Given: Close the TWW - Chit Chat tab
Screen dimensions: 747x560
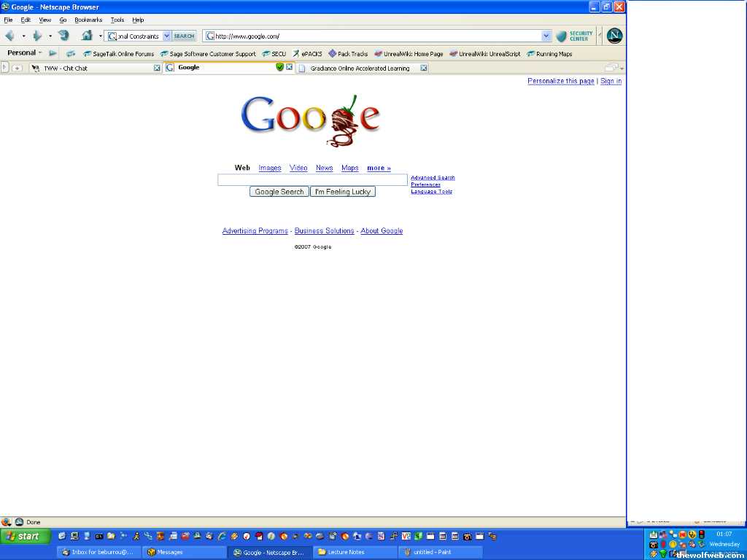Looking at the screenshot, I should [x=157, y=68].
